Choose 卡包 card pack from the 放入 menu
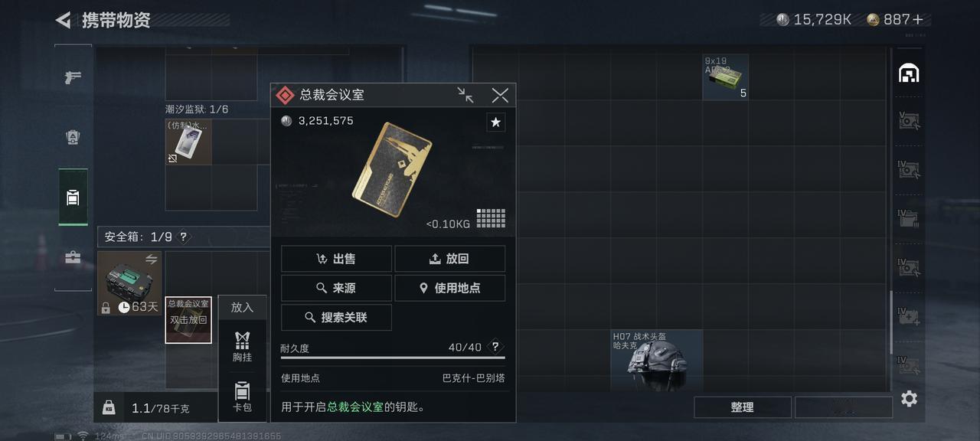The image size is (980, 441). 242,397
